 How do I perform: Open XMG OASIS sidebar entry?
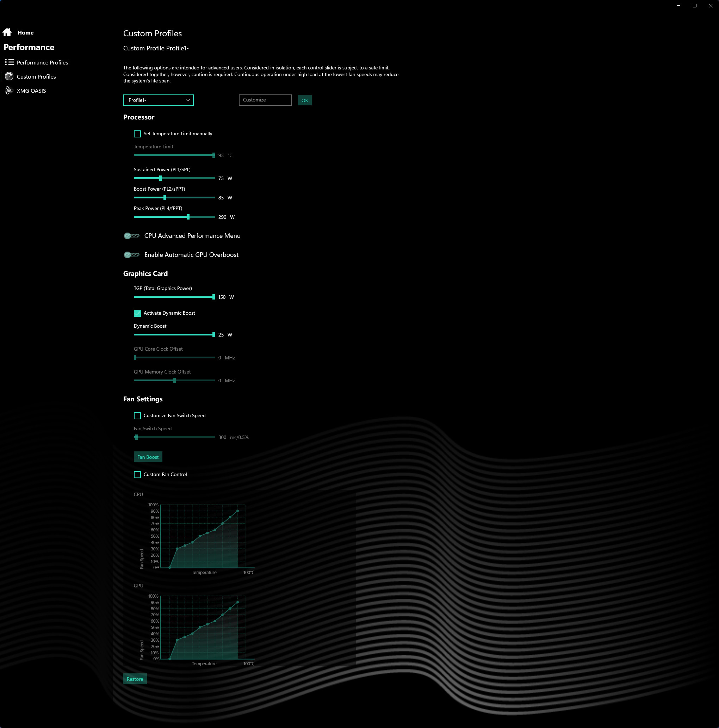point(31,91)
